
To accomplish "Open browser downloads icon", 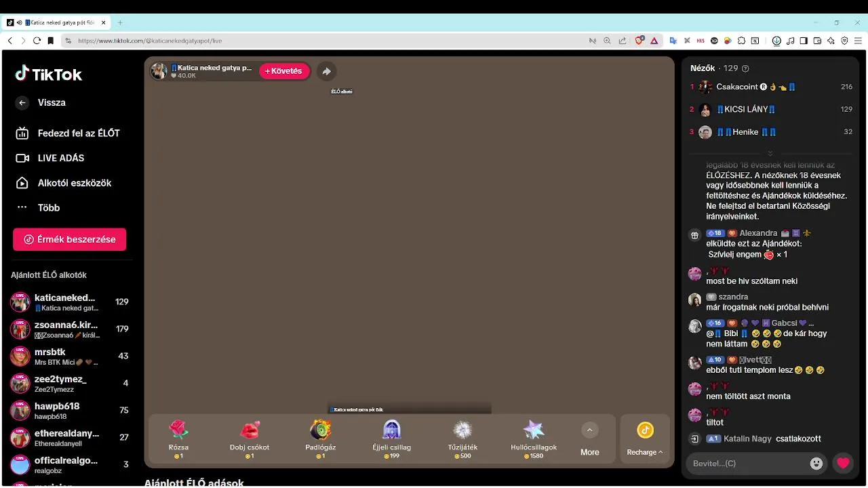I will 776,41.
